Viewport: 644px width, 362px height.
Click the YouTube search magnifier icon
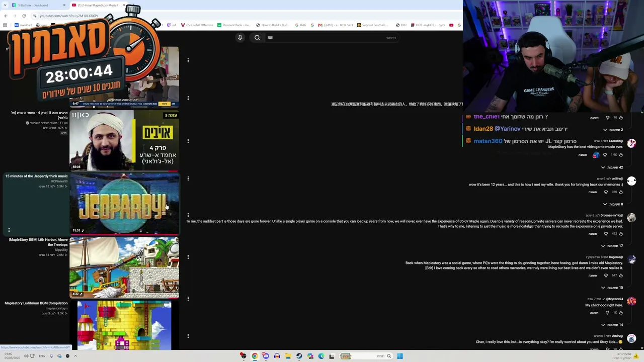click(257, 38)
